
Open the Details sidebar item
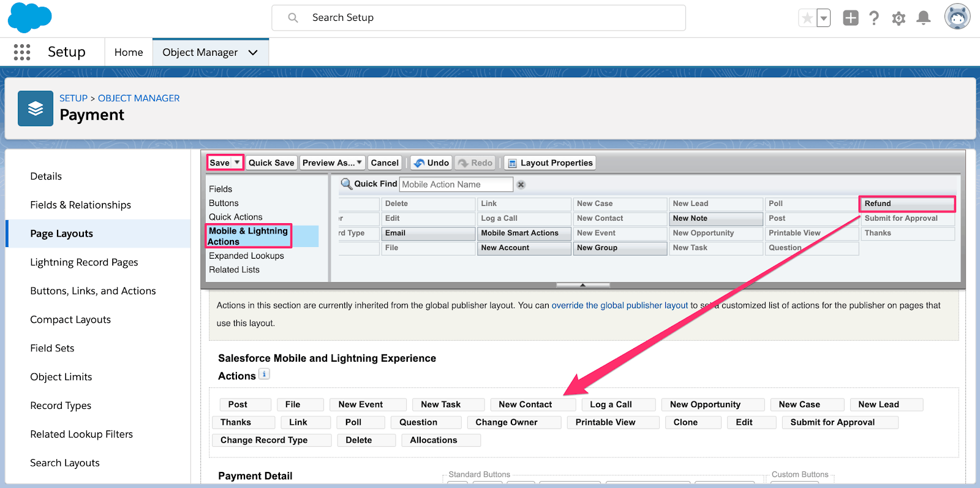[46, 176]
